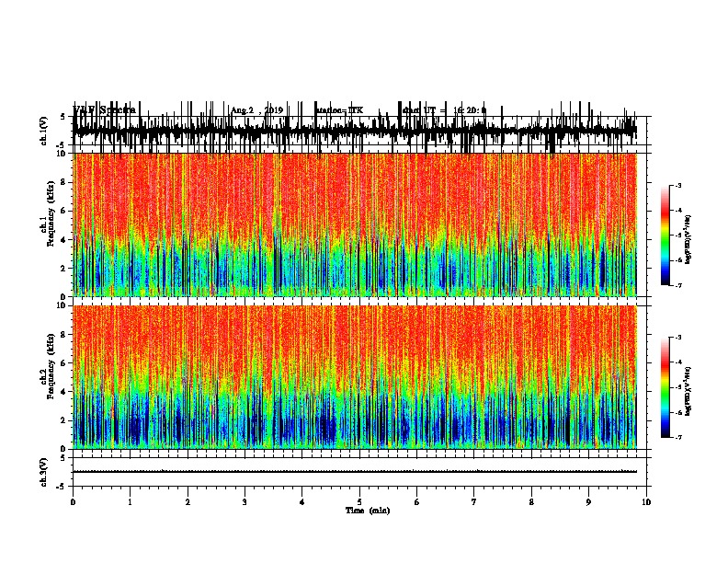
Task: Click the '-3' label on ch.2 color bar
Action: pyautogui.click(x=677, y=338)
